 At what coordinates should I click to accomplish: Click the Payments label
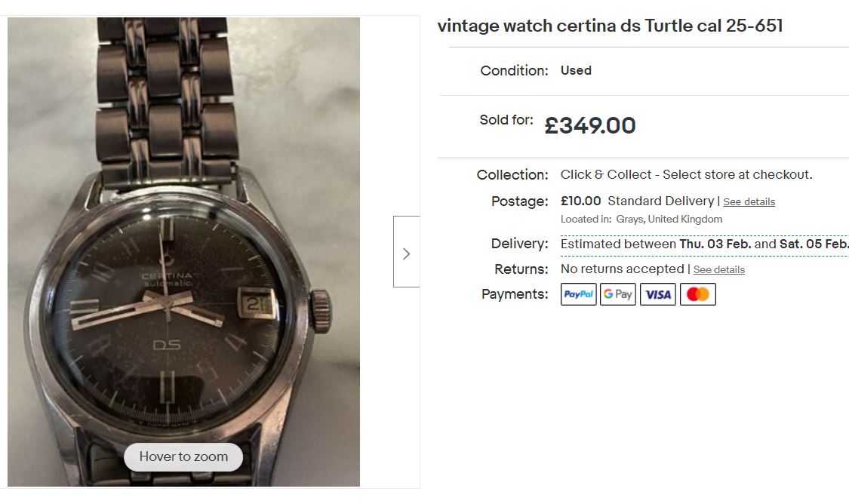pos(515,294)
